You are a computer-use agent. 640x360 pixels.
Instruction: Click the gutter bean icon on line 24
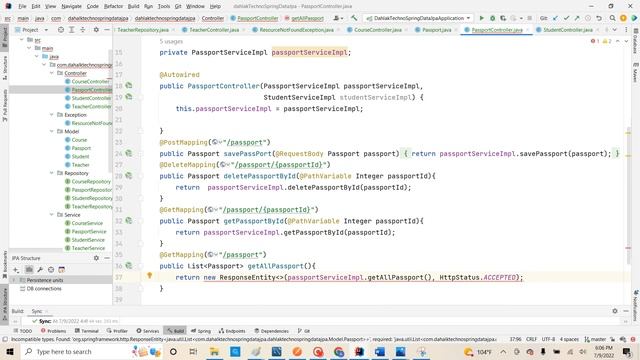[129, 153]
